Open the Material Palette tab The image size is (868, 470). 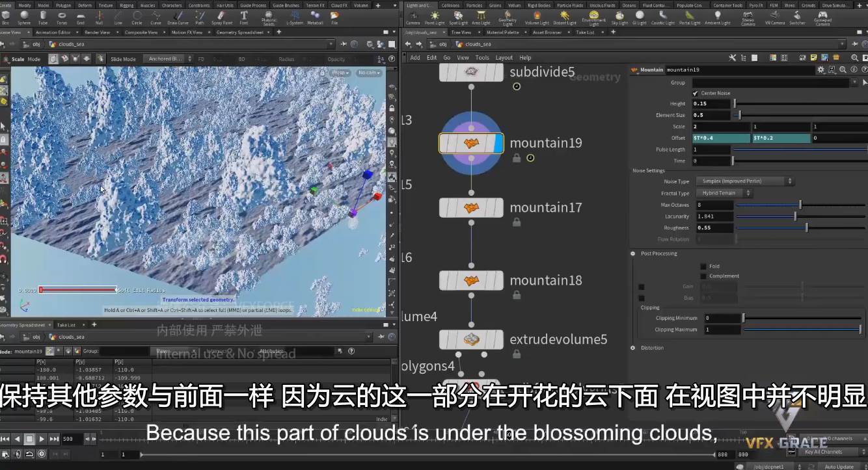click(502, 32)
